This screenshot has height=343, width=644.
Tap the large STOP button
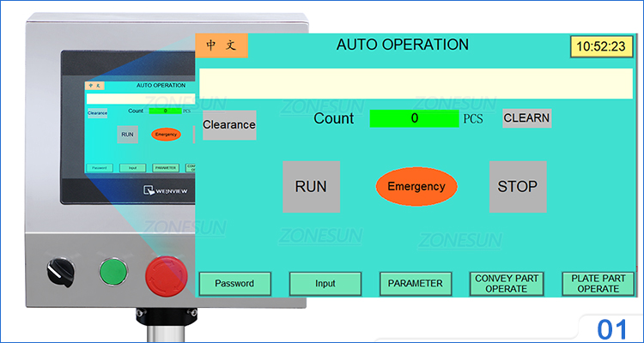(518, 187)
